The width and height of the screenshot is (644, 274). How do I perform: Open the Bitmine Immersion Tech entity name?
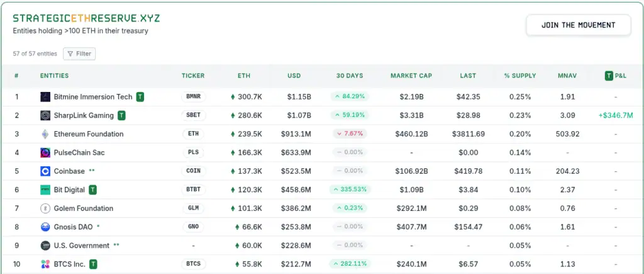pos(93,97)
